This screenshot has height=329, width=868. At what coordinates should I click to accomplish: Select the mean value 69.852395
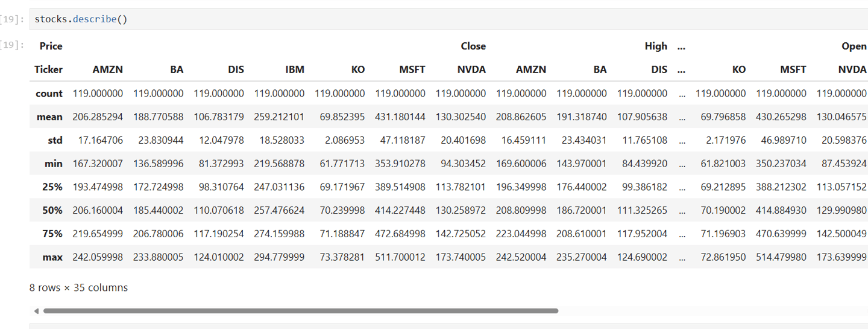pyautogui.click(x=342, y=117)
